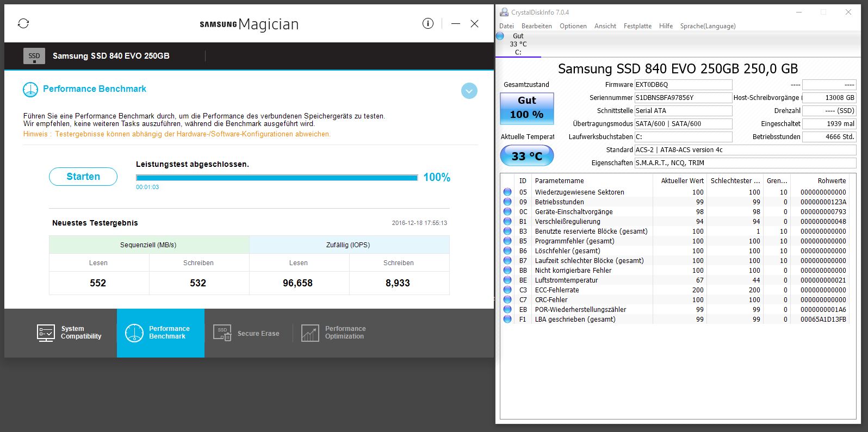This screenshot has width=868, height=432.
Task: Click the status orb for ECC-Fehlerrate
Action: point(507,290)
